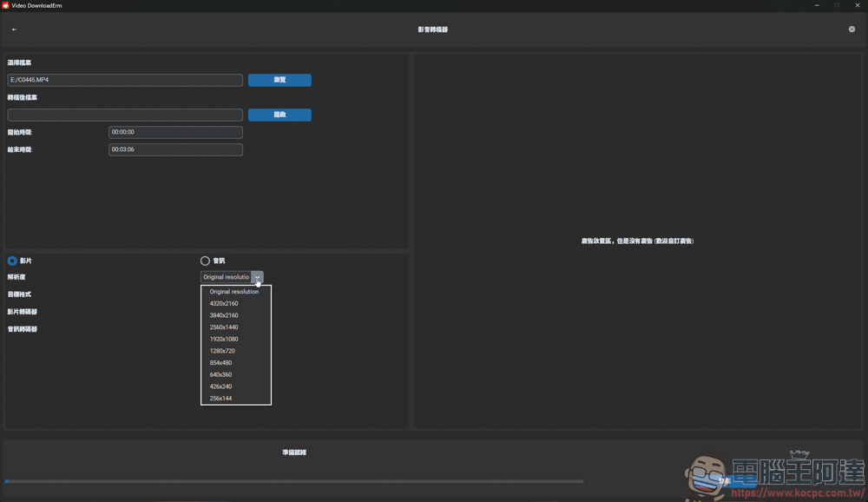Click the back arrow icon
868x502 pixels.
(x=14, y=30)
